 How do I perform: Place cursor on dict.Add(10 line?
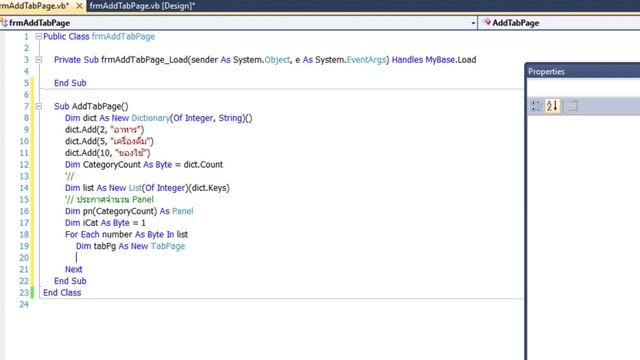pos(107,153)
